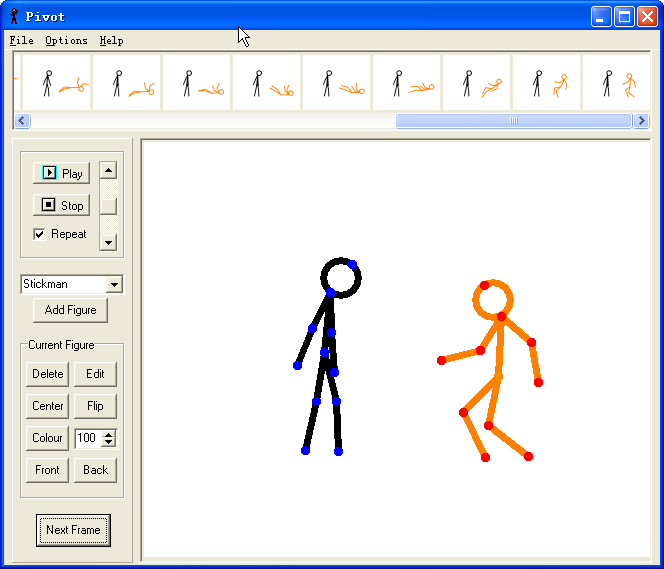Minimize the Pivot window

[x=601, y=17]
